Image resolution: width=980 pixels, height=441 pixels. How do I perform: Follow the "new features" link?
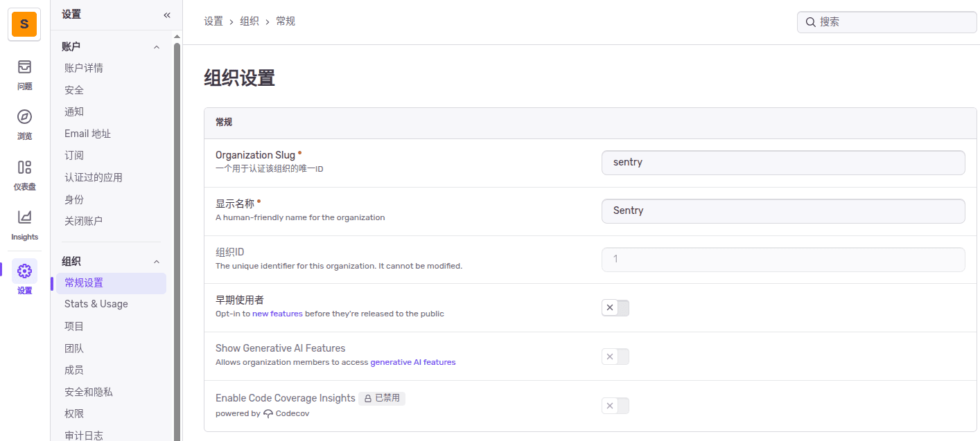point(277,314)
